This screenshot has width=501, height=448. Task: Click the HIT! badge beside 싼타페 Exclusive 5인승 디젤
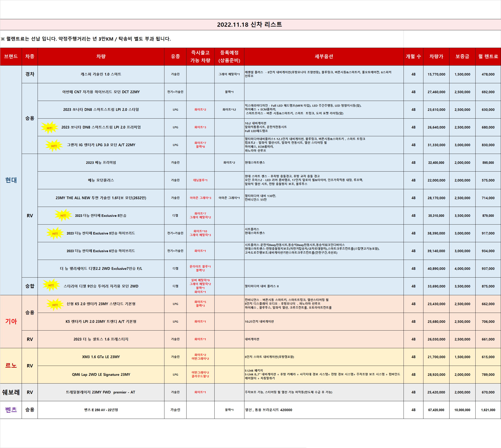point(63,215)
